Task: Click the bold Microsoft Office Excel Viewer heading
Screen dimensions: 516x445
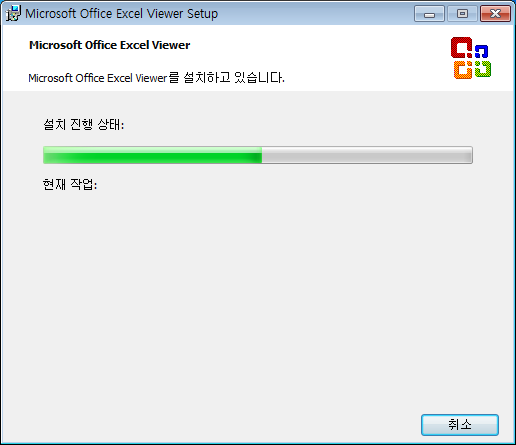Action: (x=110, y=45)
